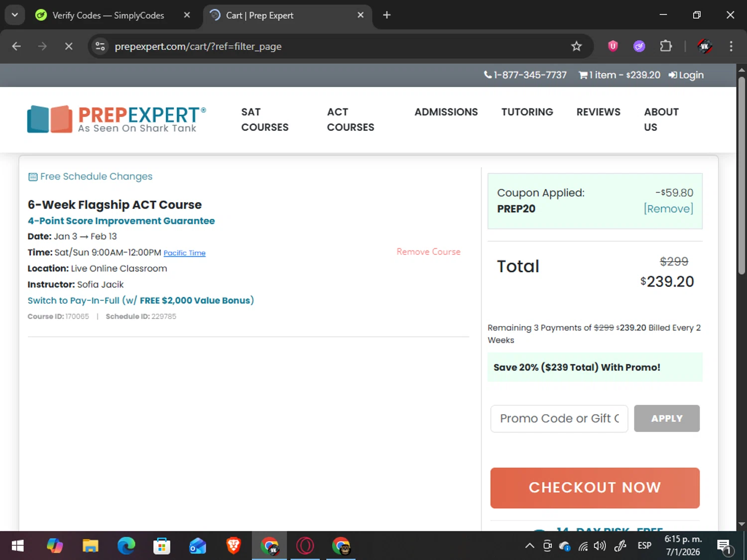
Task: Click the scrollbar up arrow
Action: point(742,70)
